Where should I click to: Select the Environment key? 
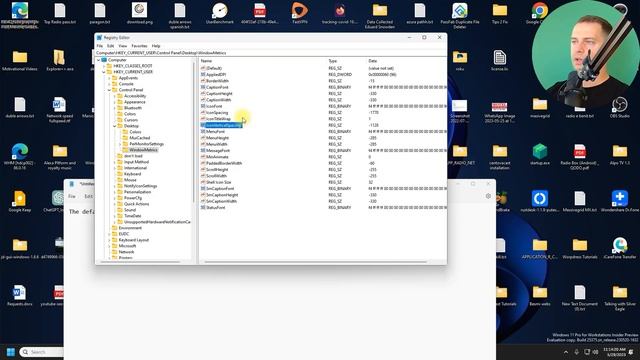[130, 228]
